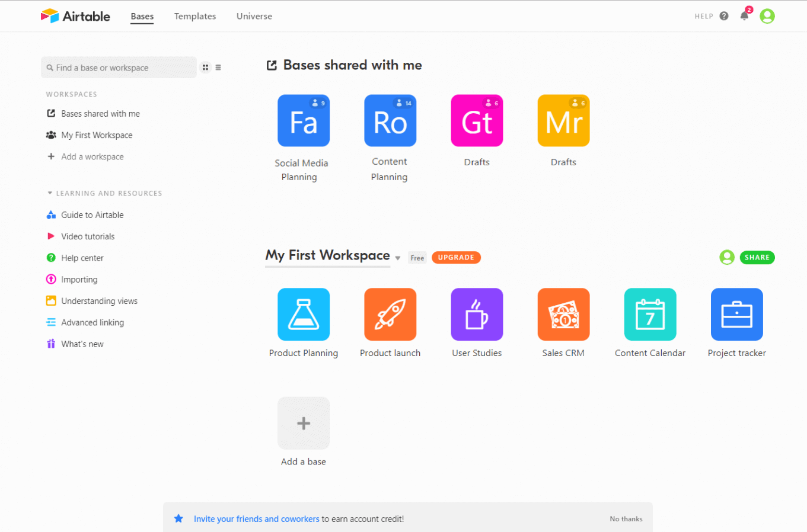Open the Content Calendar base icon
This screenshot has width=807, height=532.
tap(650, 314)
